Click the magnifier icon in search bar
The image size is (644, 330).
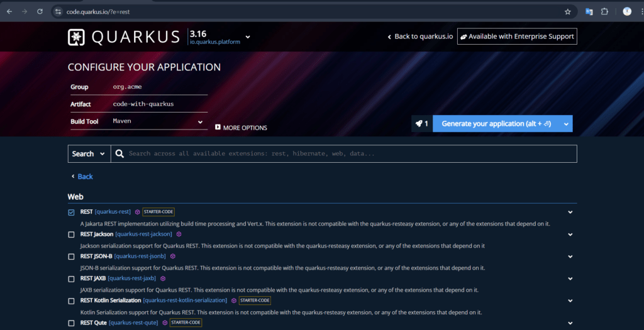click(119, 153)
